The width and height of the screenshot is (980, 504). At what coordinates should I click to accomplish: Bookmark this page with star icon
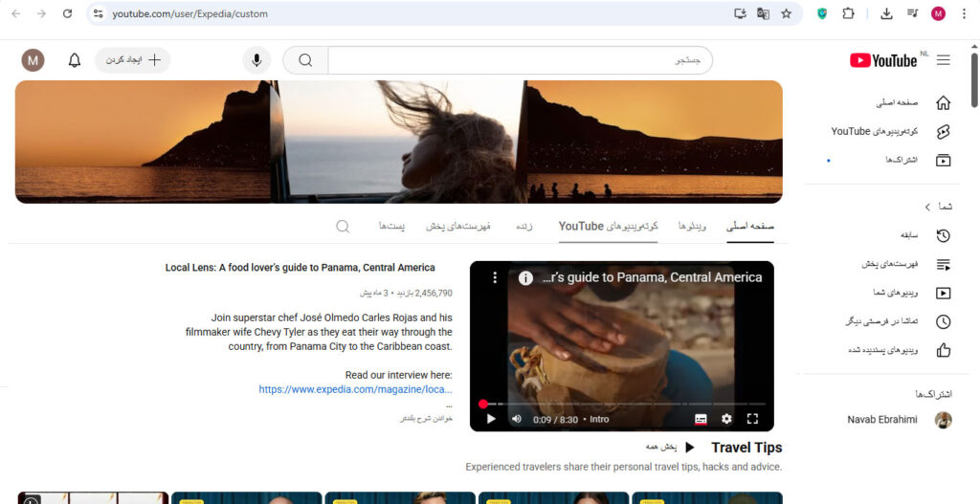click(x=787, y=13)
